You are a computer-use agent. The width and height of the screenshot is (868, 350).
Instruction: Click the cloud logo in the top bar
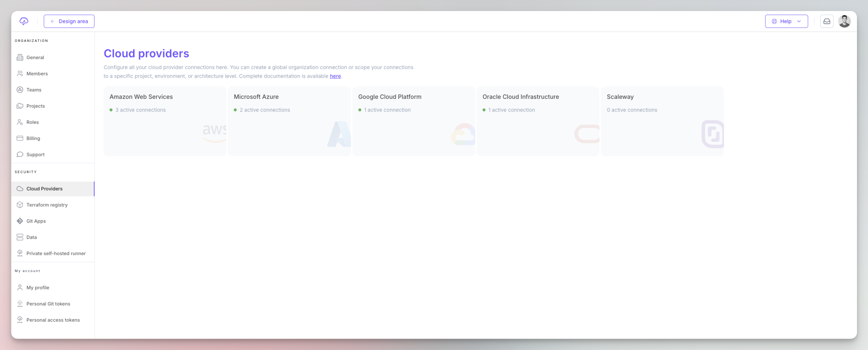pos(24,21)
